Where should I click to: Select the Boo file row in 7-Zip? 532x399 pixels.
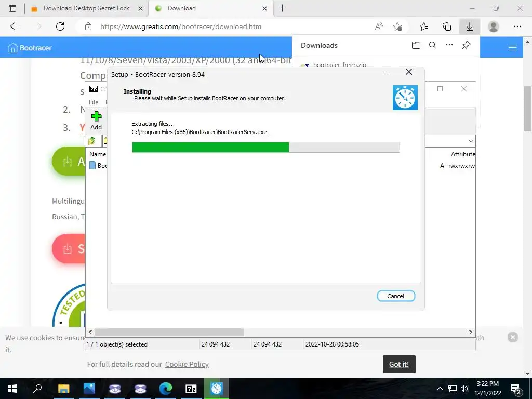click(x=98, y=166)
